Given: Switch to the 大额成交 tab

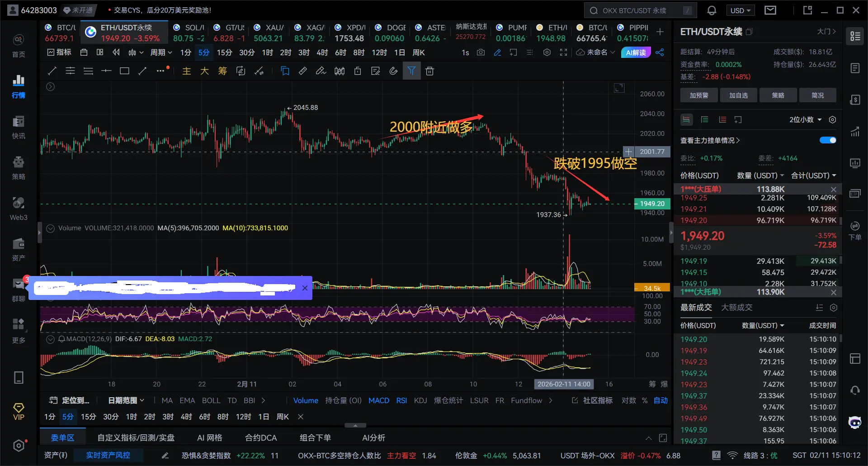Looking at the screenshot, I should (736, 308).
